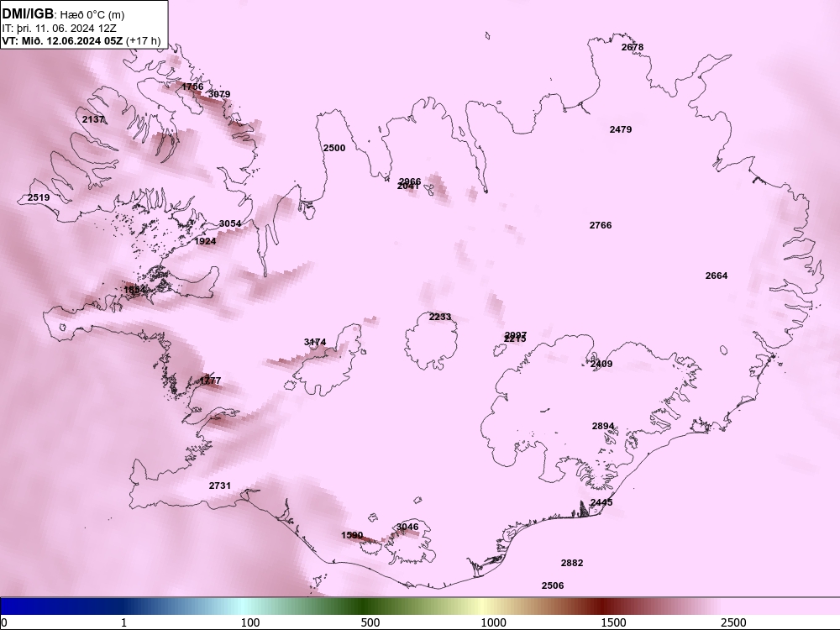
Task: Click the 2894 label on the map
Action: [x=602, y=427]
